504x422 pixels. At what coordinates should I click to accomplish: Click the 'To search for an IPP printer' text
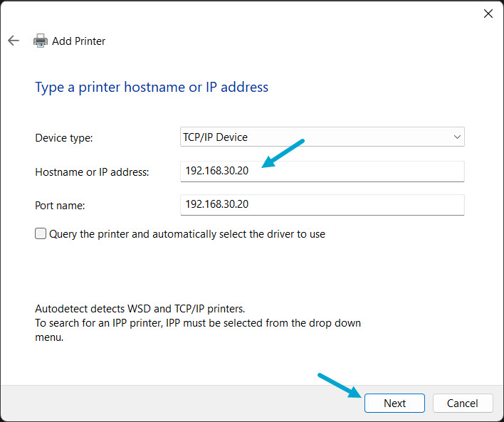(x=198, y=329)
